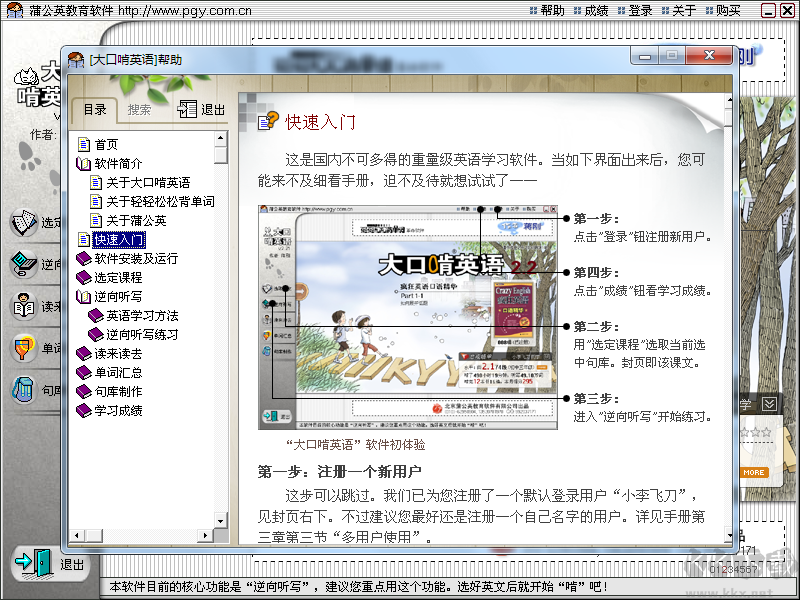Launch the 单词 vocabulary tool icon
800x600 pixels.
click(x=25, y=350)
